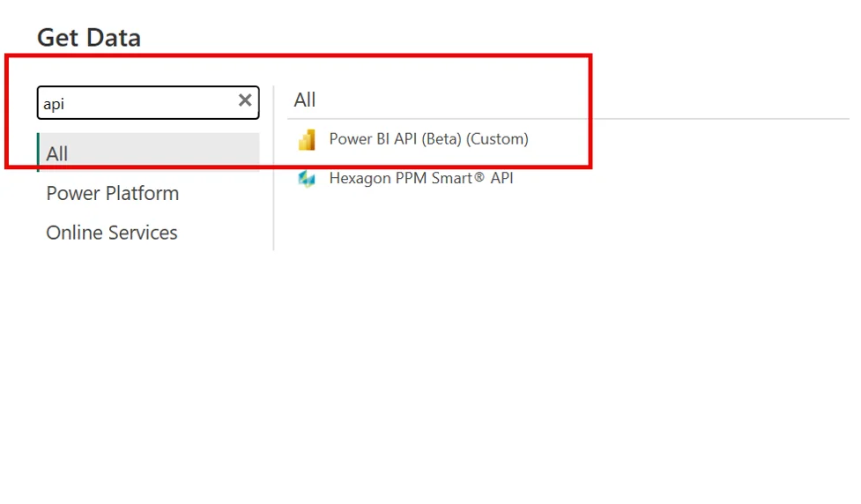Image resolution: width=861 pixels, height=504 pixels.
Task: Choose the Hexagon PPM Smart® API connector
Action: point(420,179)
